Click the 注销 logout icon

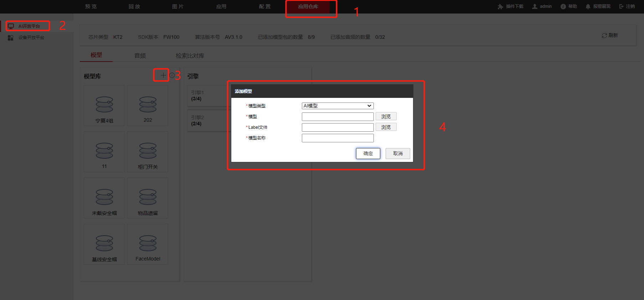[x=622, y=6]
